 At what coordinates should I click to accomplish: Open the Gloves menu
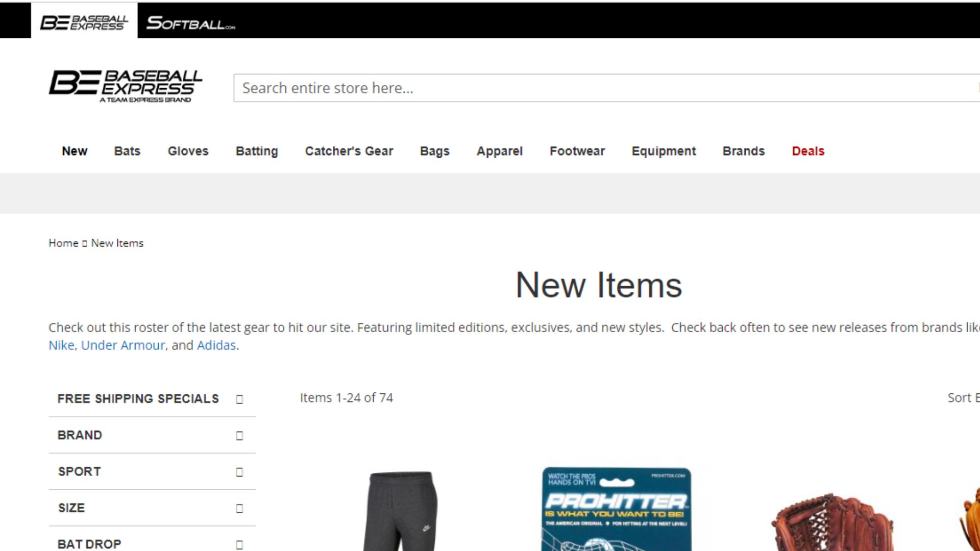click(188, 151)
